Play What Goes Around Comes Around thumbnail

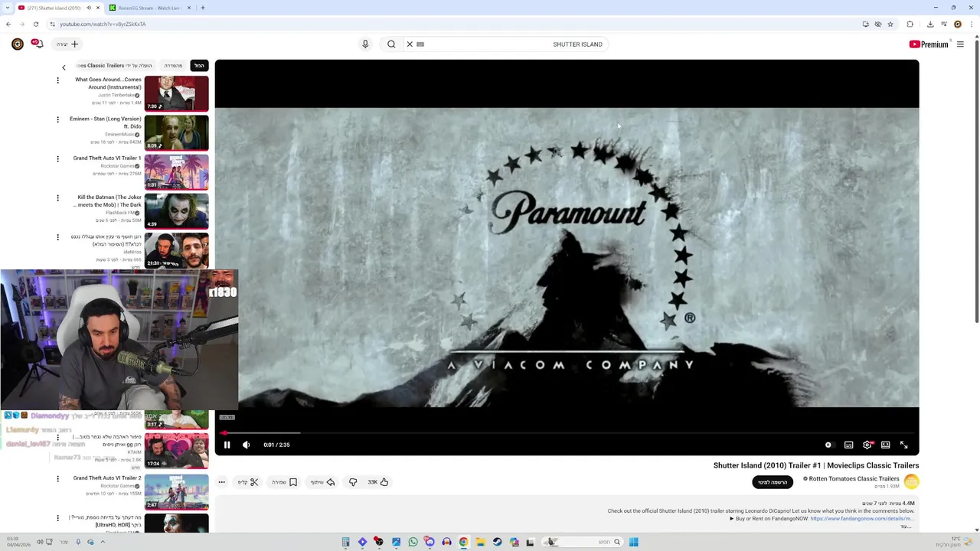click(x=176, y=93)
